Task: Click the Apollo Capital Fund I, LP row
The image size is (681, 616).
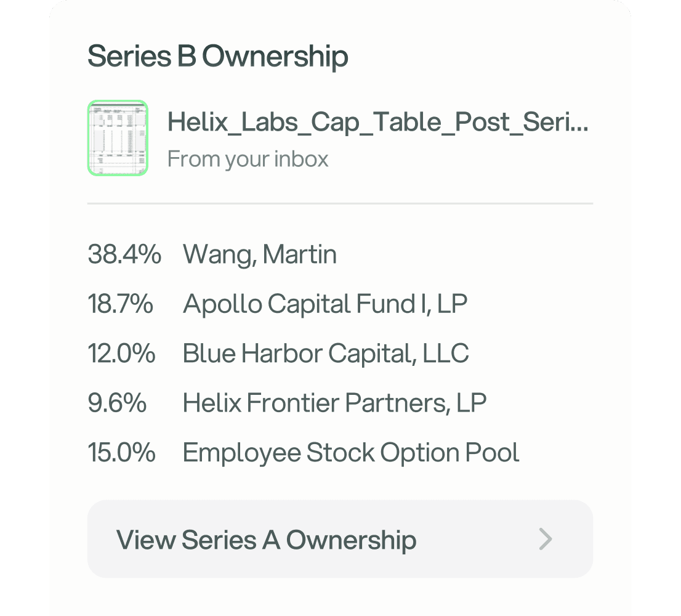Action: click(325, 303)
